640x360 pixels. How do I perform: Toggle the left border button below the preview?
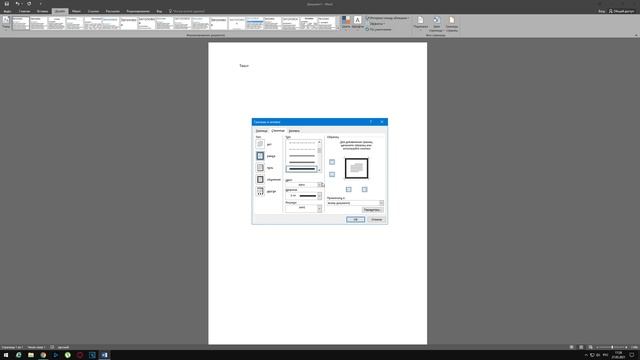(x=349, y=189)
